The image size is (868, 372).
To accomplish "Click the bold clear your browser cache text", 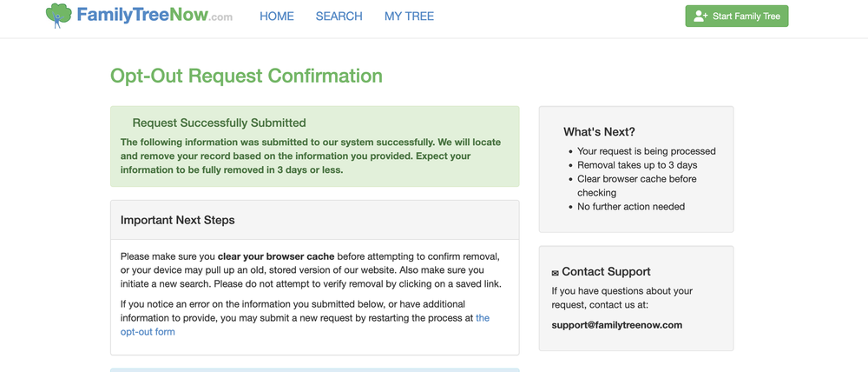I will [276, 256].
